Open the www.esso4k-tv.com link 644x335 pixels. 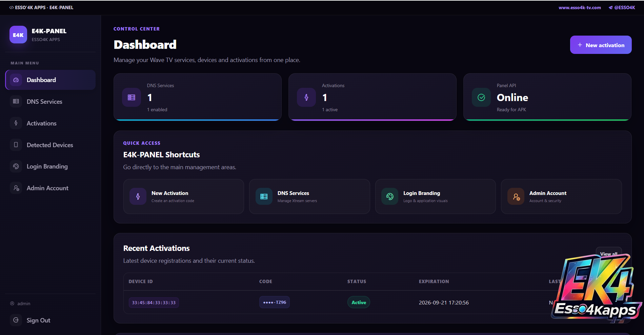tap(580, 7)
